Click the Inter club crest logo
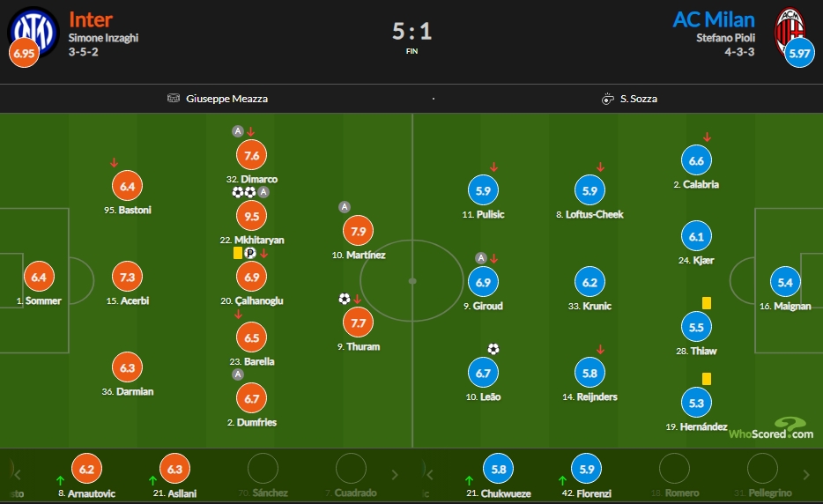Screen dimensions: 823x504 click(33, 31)
